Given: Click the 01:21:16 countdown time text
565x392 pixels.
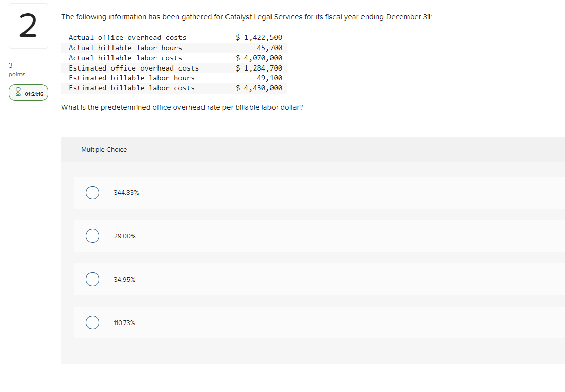Looking at the screenshot, I should 34,94.
